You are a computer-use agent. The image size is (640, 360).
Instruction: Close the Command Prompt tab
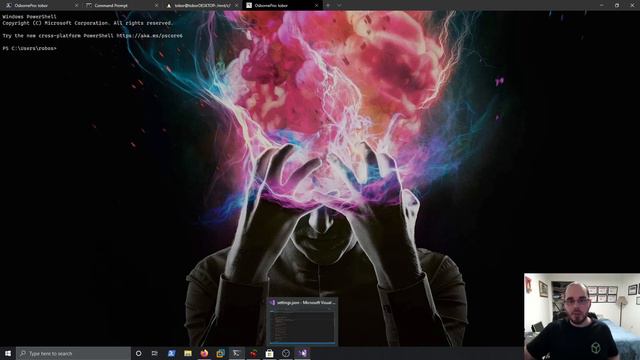(156, 5)
